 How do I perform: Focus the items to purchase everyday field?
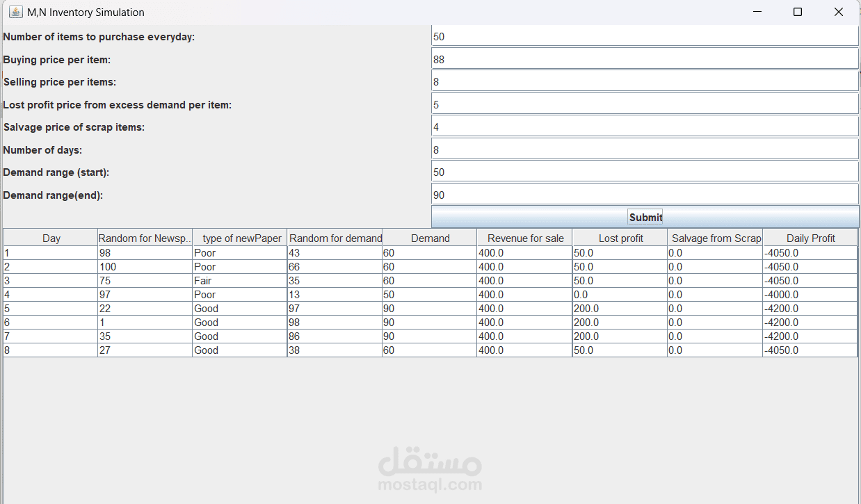(645, 37)
